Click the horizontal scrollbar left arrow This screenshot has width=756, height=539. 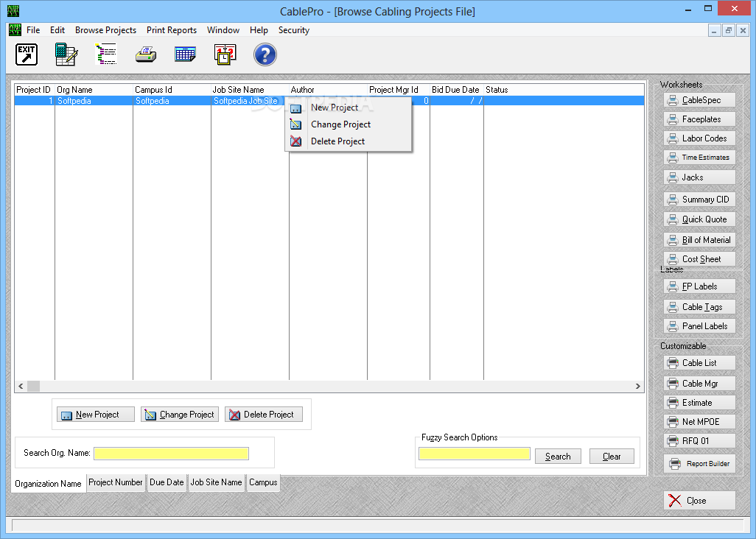[21, 387]
